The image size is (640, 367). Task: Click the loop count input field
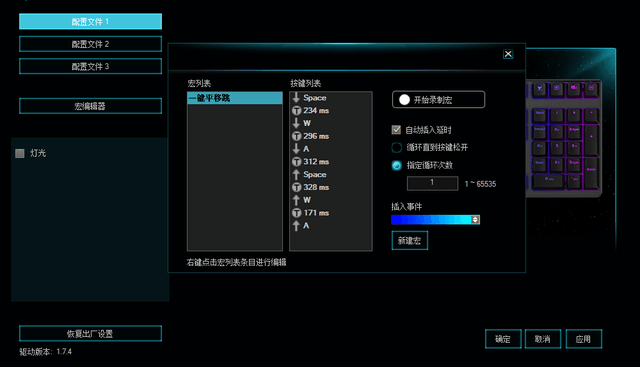tap(432, 183)
